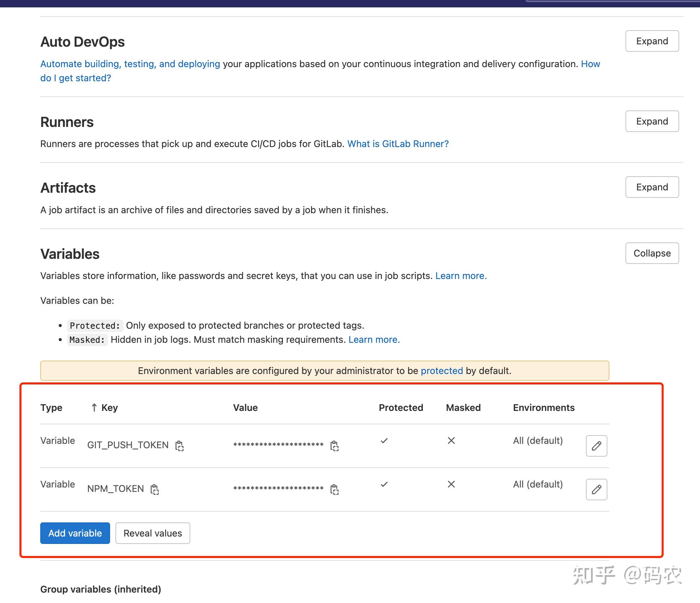Expand the Auto DevOps section

652,41
